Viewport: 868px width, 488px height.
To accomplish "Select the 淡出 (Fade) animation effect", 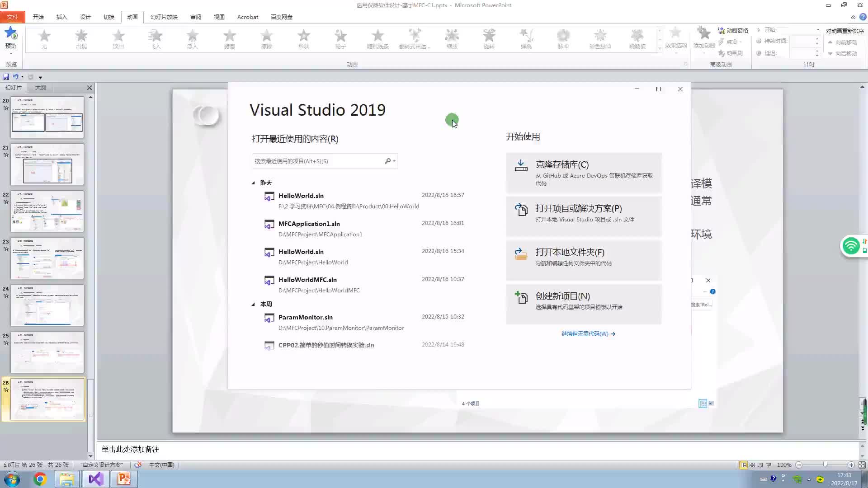I will pos(118,39).
